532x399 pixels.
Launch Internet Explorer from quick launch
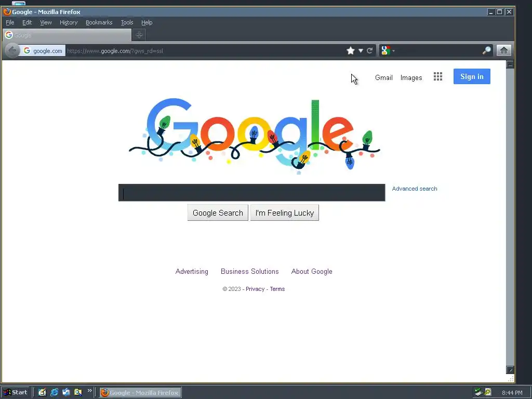coord(54,392)
